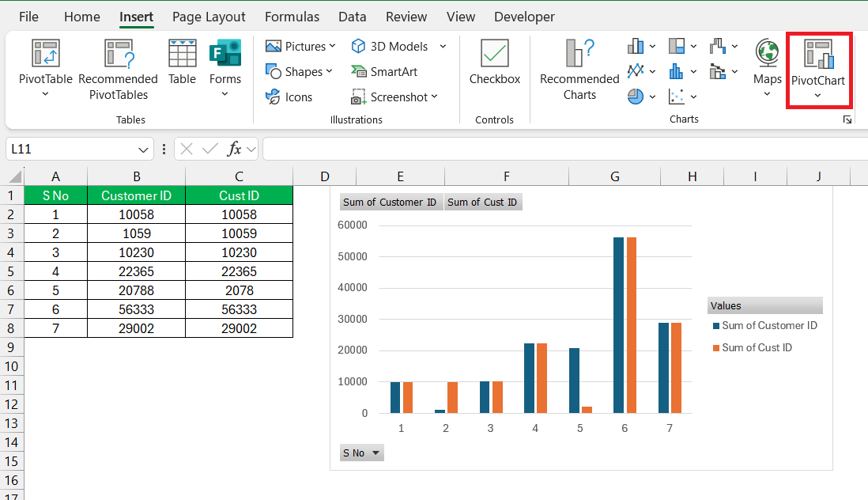This screenshot has height=500, width=868.
Task: Click the Maps chart icon
Action: pyautogui.click(x=768, y=54)
